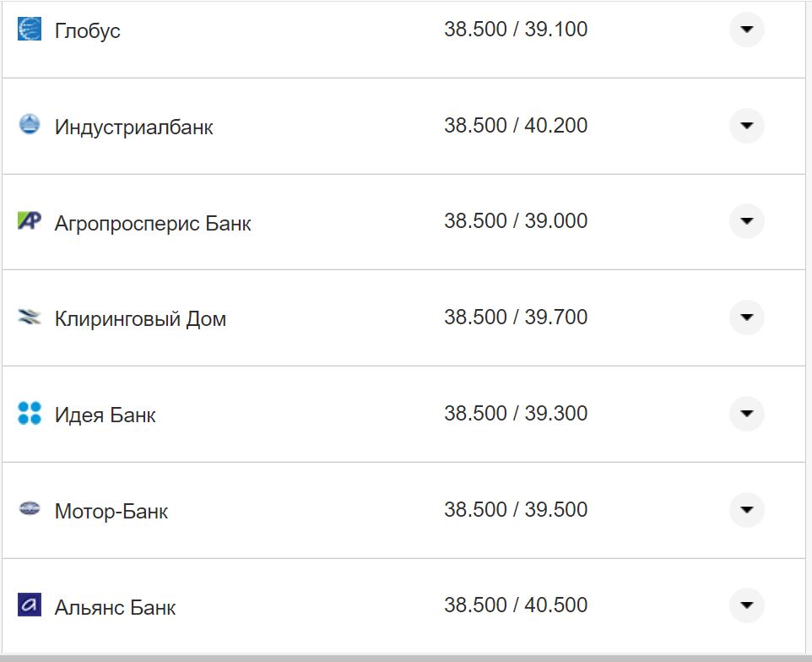Select the Мотор-Банк oval logo
This screenshot has width=812, height=662.
29,510
